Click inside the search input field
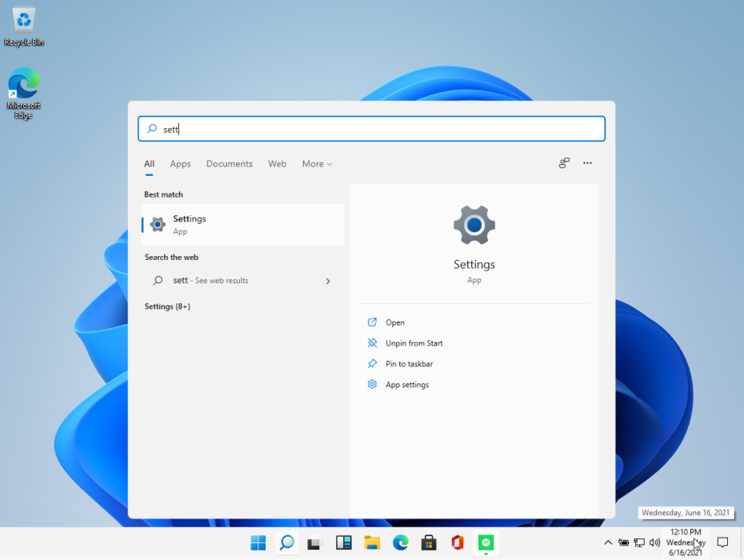The image size is (744, 560). tap(371, 129)
